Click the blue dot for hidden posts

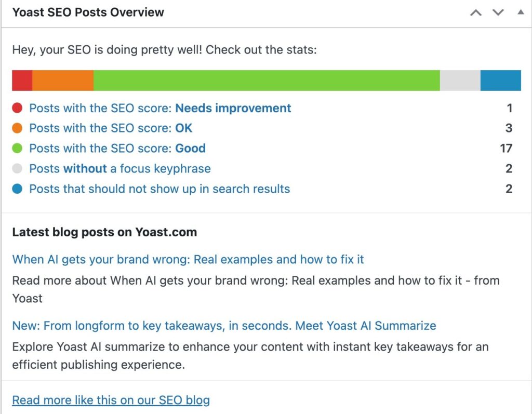point(17,189)
